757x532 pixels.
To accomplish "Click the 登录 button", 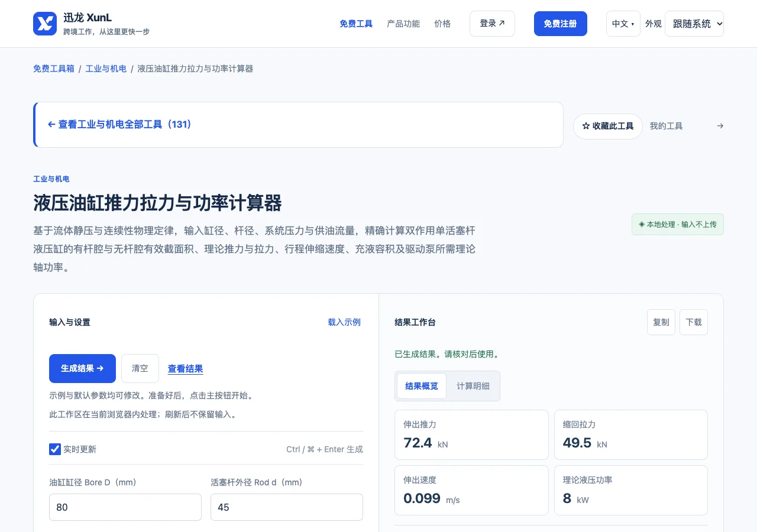I will (492, 24).
